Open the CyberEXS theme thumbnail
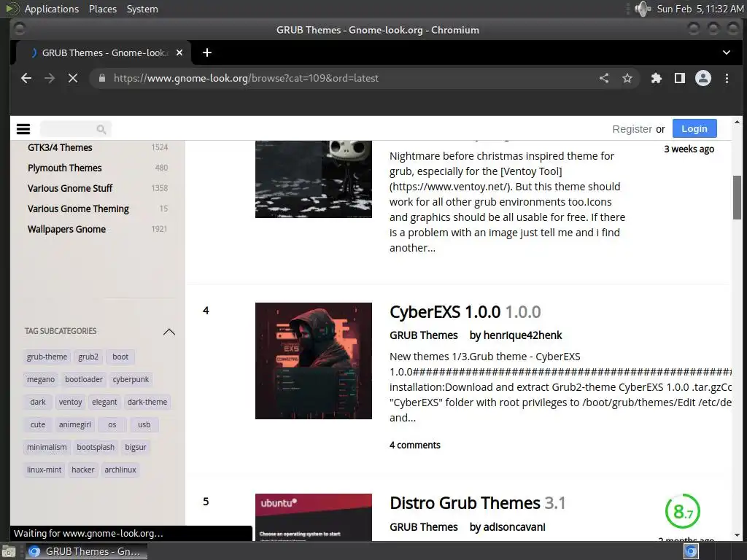Viewport: 747px width, 560px height. point(314,361)
